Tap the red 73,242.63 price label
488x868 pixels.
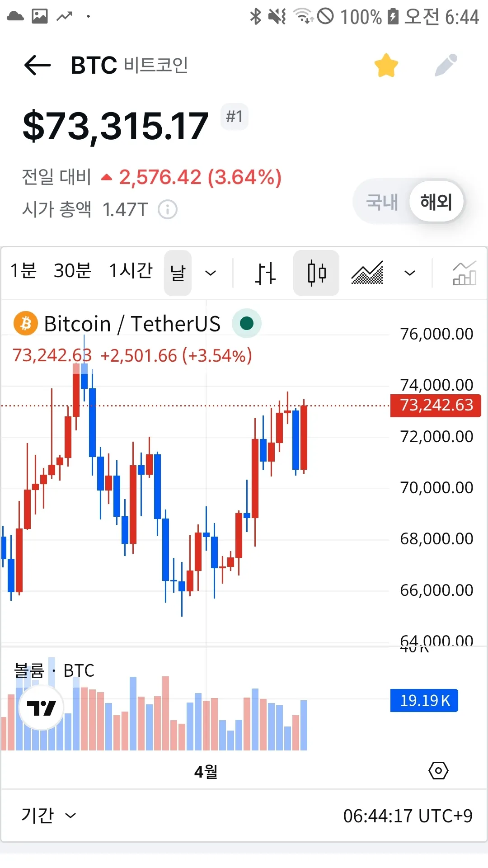click(x=436, y=405)
